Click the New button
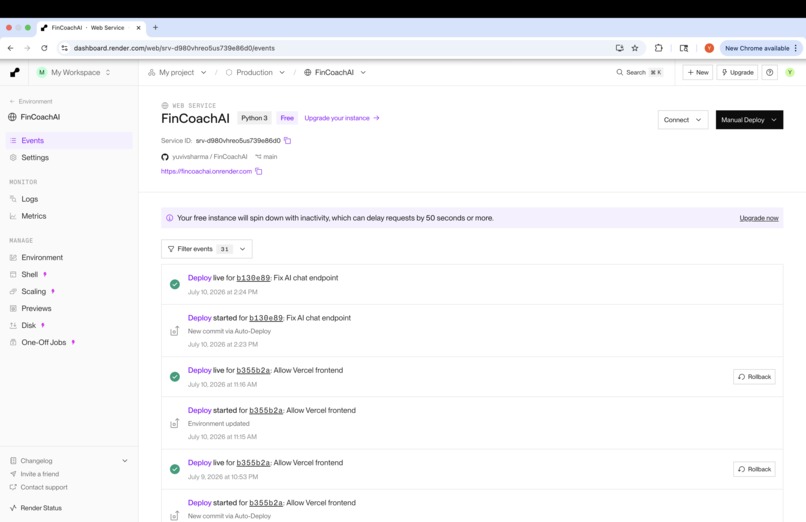This screenshot has width=806, height=522. pyautogui.click(x=698, y=72)
